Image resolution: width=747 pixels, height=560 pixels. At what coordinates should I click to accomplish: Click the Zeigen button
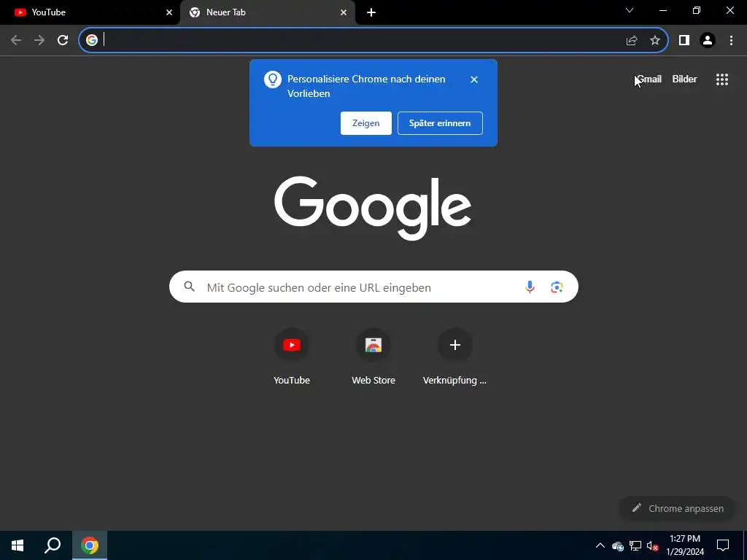click(x=366, y=123)
